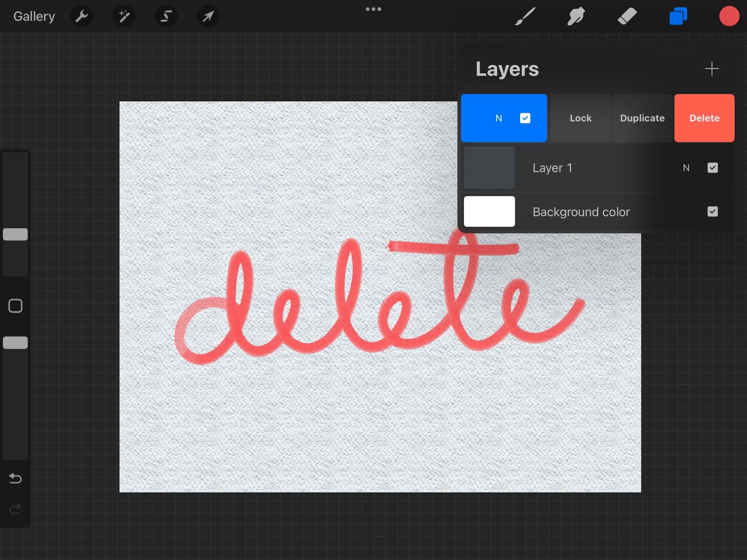
Task: Toggle visibility of Layer 1
Action: [713, 168]
